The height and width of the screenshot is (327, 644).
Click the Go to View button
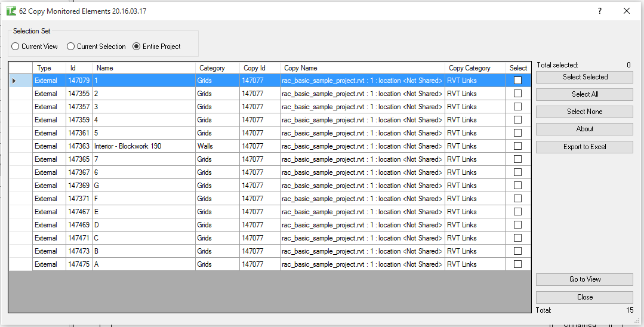click(584, 279)
